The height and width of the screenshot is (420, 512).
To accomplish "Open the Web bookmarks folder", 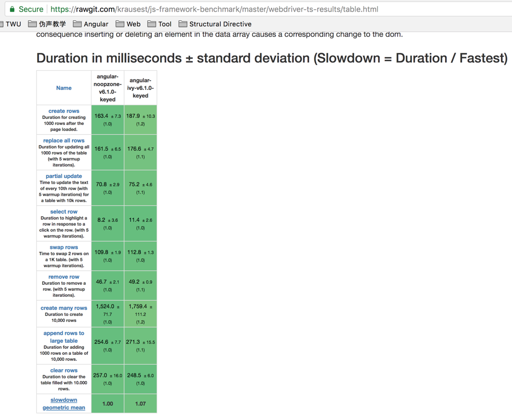I will pyautogui.click(x=130, y=24).
